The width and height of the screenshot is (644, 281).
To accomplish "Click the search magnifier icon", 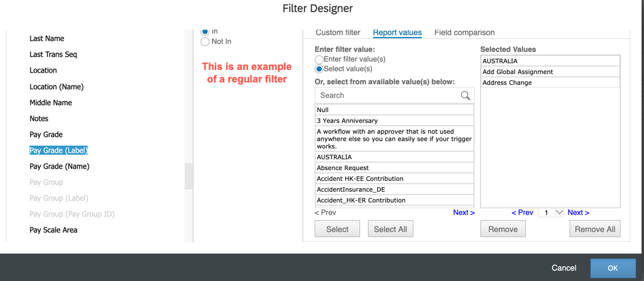I will point(465,96).
